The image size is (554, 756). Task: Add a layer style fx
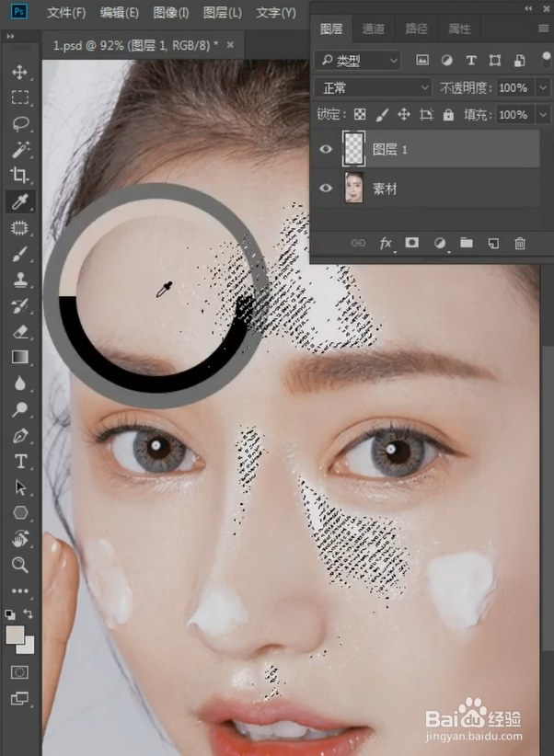click(x=386, y=243)
